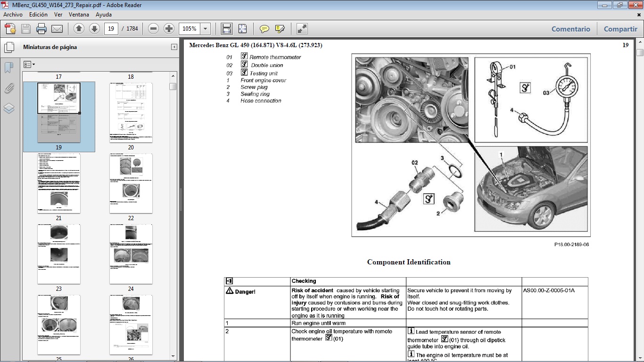Viewport: 644px width, 362px height.
Task: Open the Layers panel icon
Action: coord(8,108)
